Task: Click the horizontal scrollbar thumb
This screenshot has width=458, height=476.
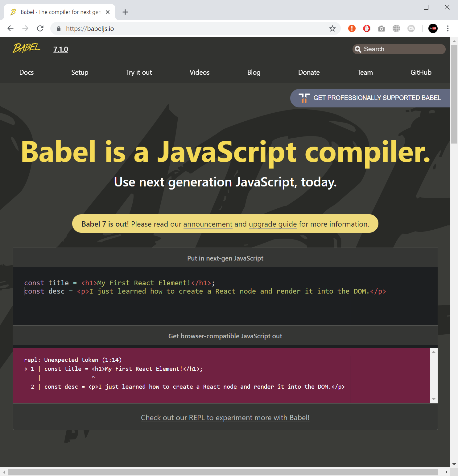Action: (x=223, y=472)
